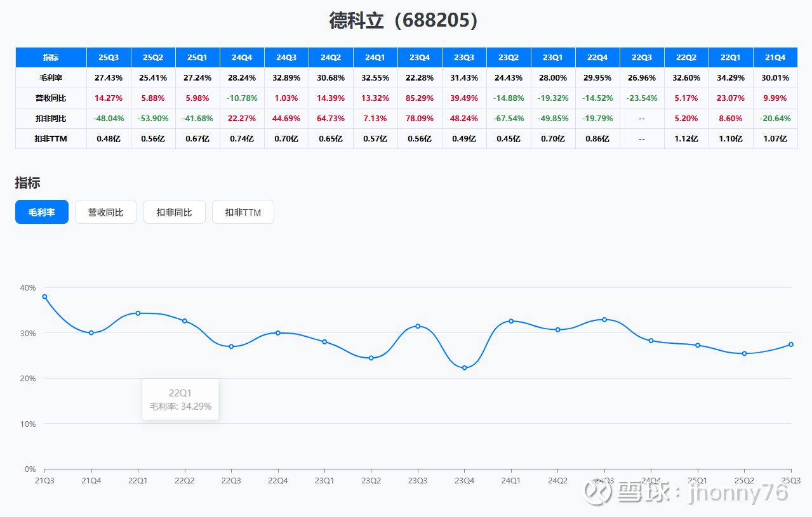Screen dimensions: 812x517
Task: Click the 78.09% cell under 23Q4
Action: tap(420, 119)
